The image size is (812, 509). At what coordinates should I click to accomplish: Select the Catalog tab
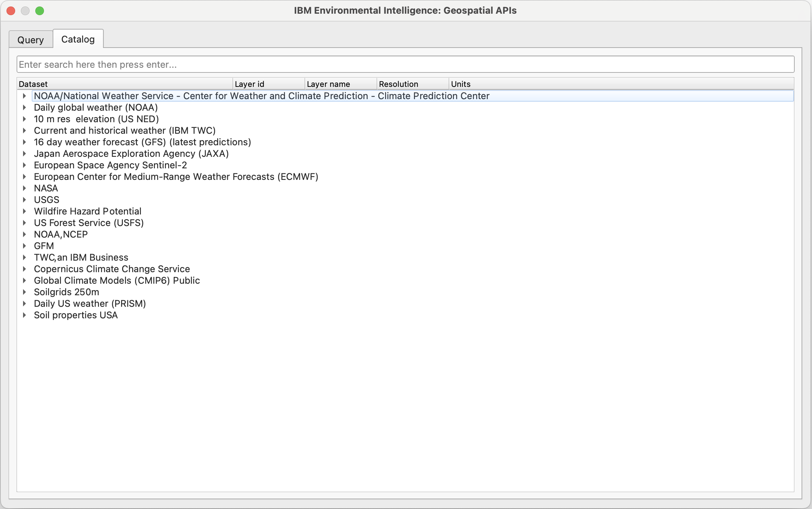coord(78,39)
